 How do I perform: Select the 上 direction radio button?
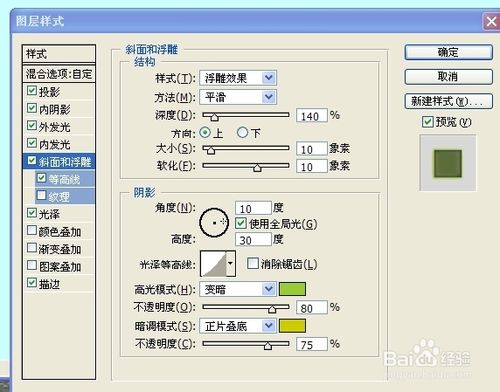pyautogui.click(x=205, y=133)
